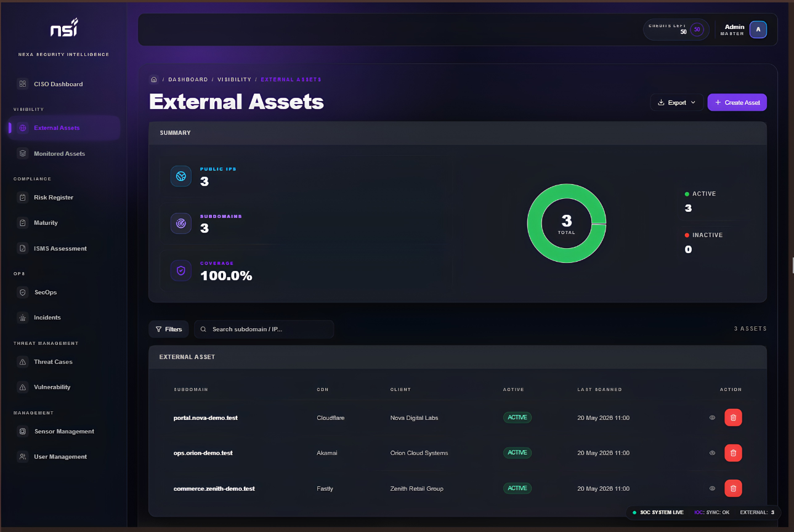
Task: Click the commerce.zenith-demo.test subdomain
Action: [x=214, y=489]
